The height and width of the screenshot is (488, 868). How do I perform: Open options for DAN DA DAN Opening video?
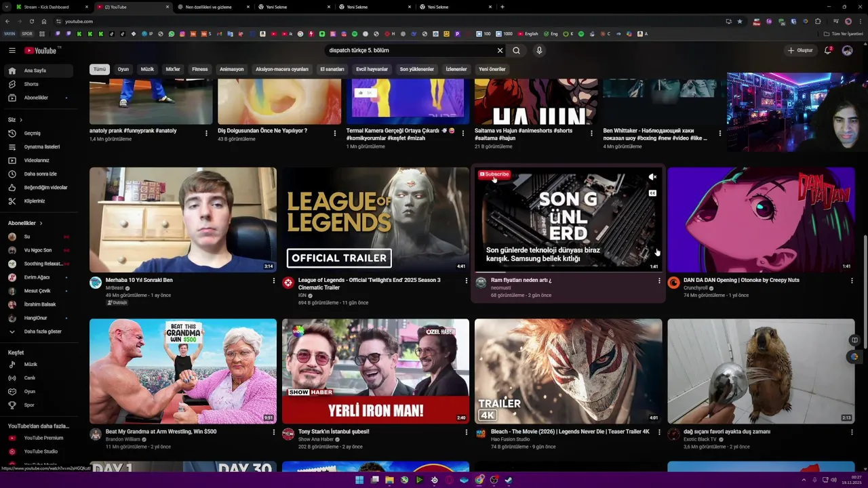click(x=852, y=281)
